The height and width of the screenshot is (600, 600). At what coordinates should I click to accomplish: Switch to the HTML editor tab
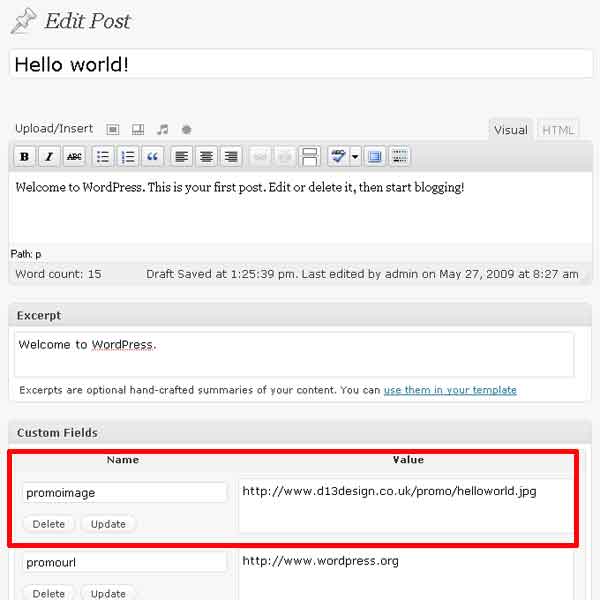click(x=558, y=130)
